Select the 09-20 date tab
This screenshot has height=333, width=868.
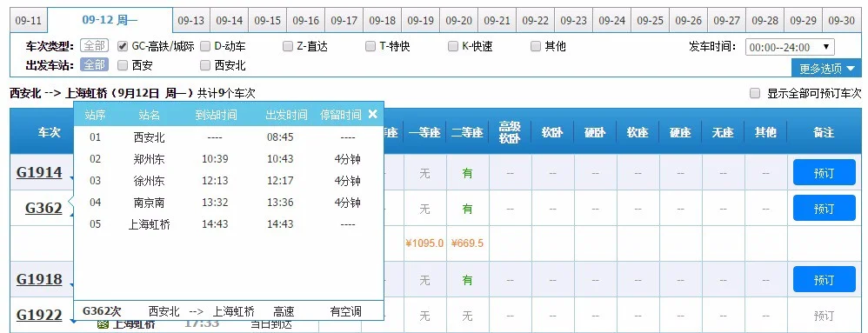click(x=458, y=21)
